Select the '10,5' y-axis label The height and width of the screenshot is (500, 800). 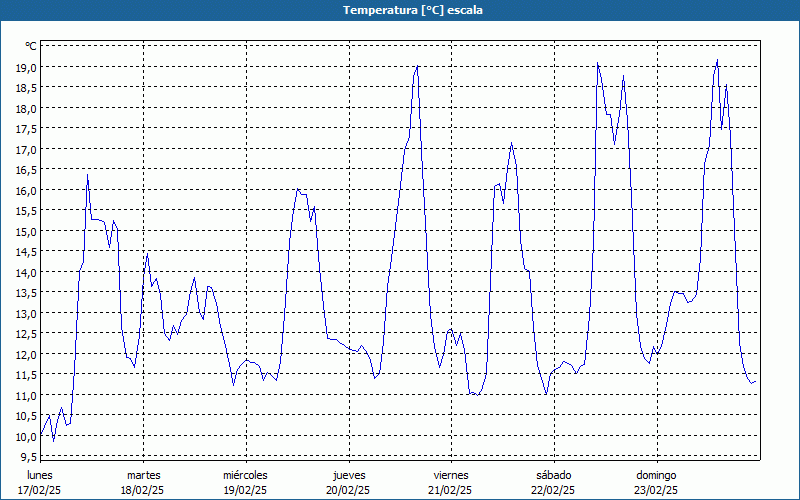[x=27, y=415]
